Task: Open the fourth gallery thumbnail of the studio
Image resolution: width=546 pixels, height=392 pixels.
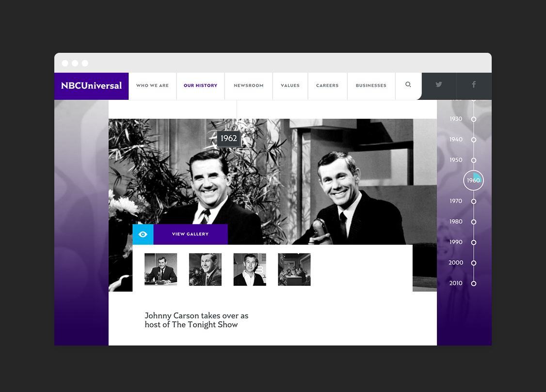Action: (294, 269)
